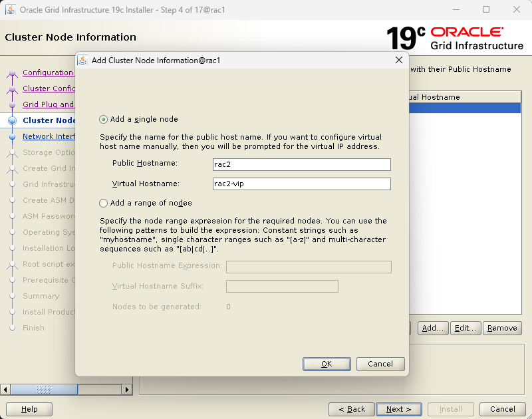Maximize the Oracle Grid Infrastructure installer window
This screenshot has height=419, width=532.
pos(486,9)
